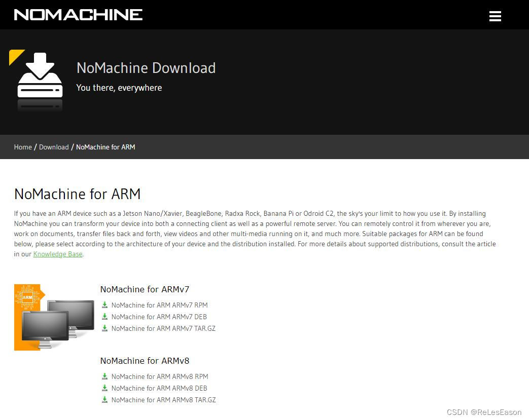Viewport: 529px width, 420px height.
Task: Click the NoMachine for ARMv8 heading
Action: pyautogui.click(x=145, y=361)
